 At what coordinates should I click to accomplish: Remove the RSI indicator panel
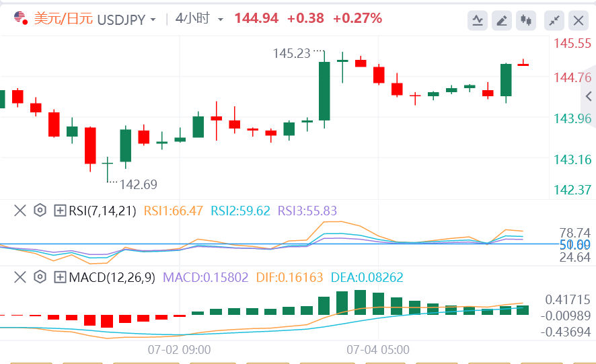[20, 211]
